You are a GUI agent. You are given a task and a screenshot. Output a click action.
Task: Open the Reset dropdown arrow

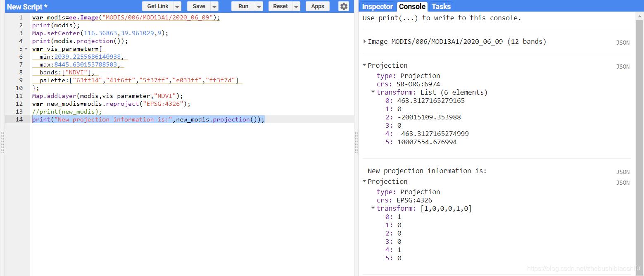pyautogui.click(x=296, y=7)
